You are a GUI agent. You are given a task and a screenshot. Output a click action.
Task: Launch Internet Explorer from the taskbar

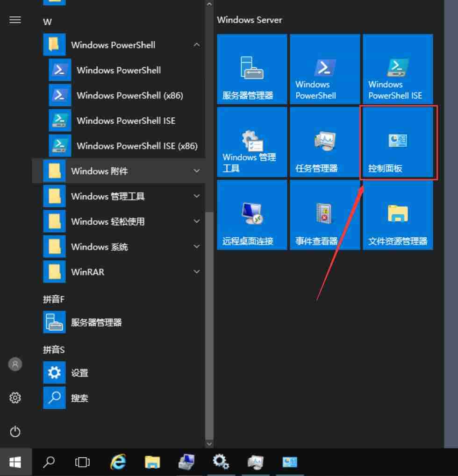[x=118, y=462]
